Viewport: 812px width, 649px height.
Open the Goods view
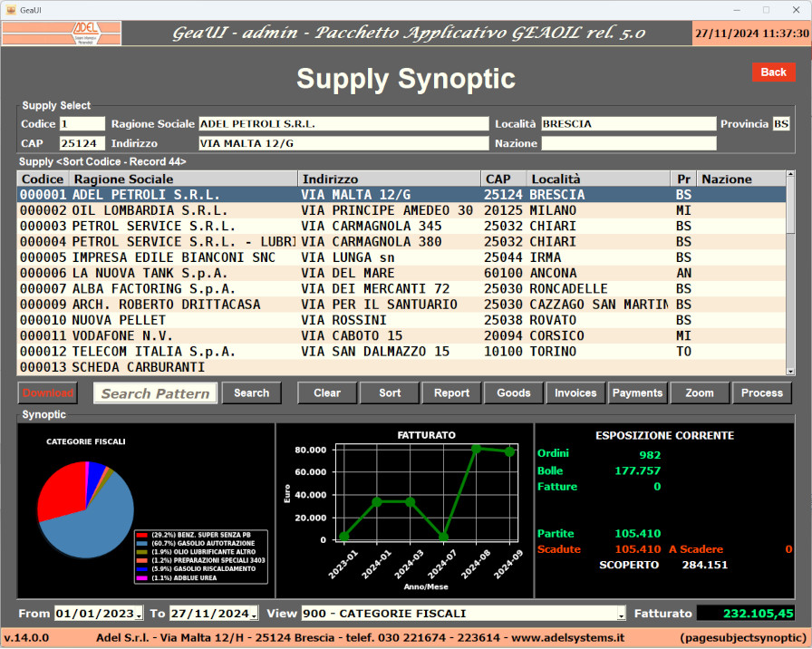[514, 393]
